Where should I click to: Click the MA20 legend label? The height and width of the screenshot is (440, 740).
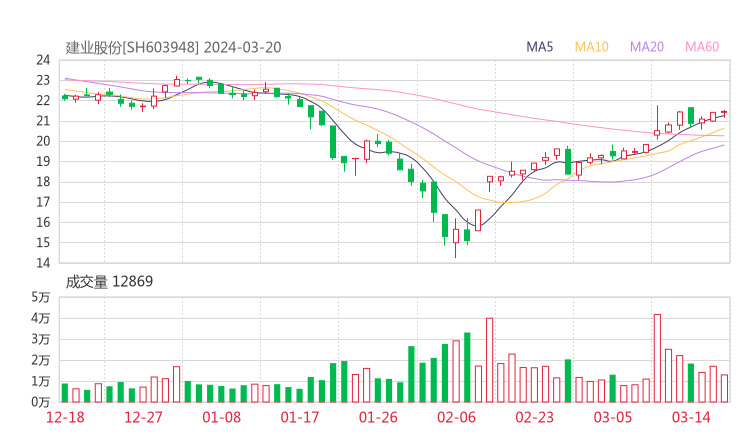tap(647, 47)
